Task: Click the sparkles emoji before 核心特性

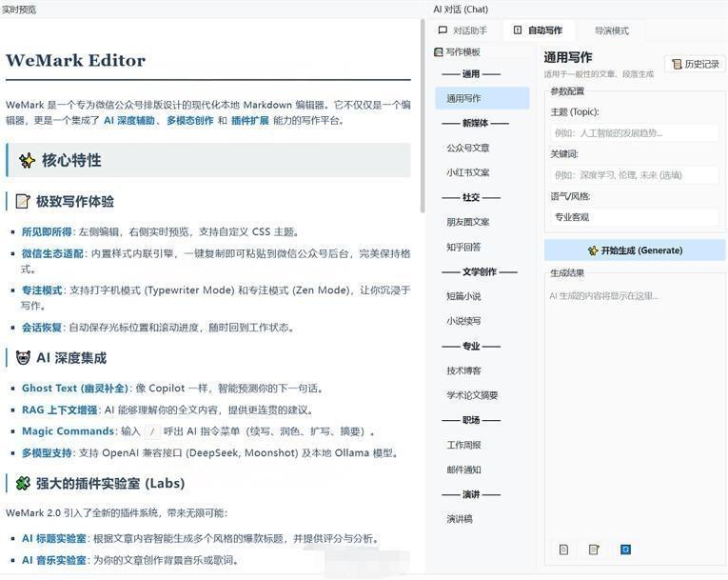Action: click(x=27, y=160)
